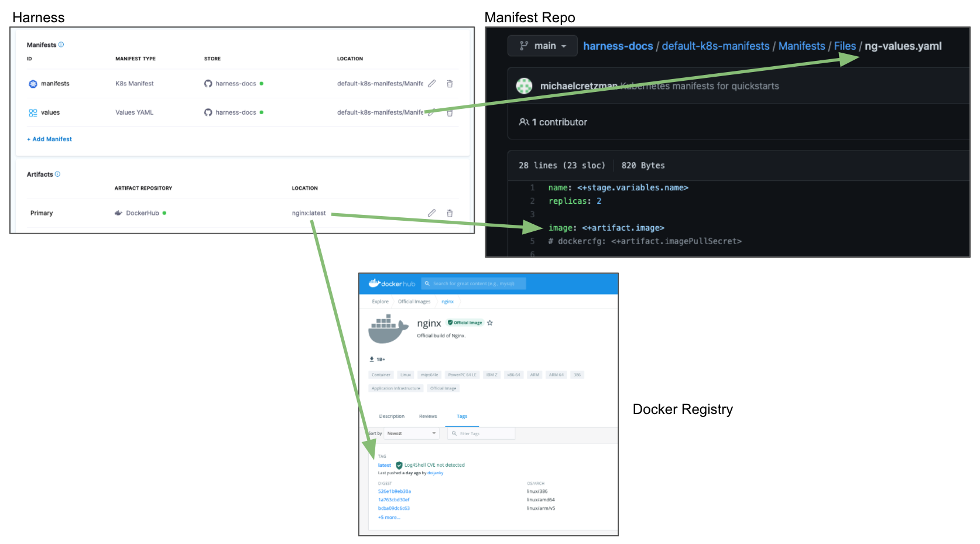The image size is (980, 544).
Task: Click the nginx whale logo image
Action: 388,329
